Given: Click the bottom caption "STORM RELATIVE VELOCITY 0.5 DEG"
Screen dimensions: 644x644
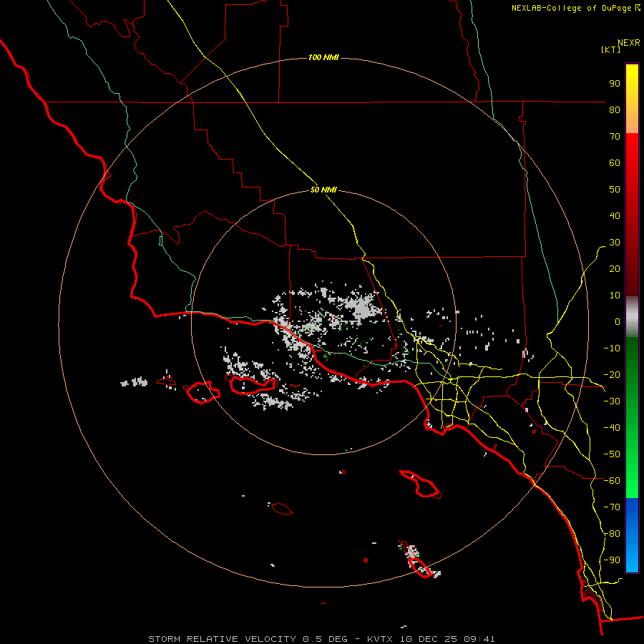Looking at the screenshot, I should [x=248, y=639].
